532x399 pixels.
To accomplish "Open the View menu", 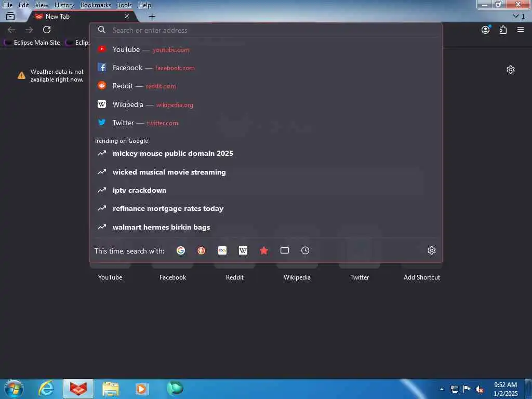I will coord(42,5).
